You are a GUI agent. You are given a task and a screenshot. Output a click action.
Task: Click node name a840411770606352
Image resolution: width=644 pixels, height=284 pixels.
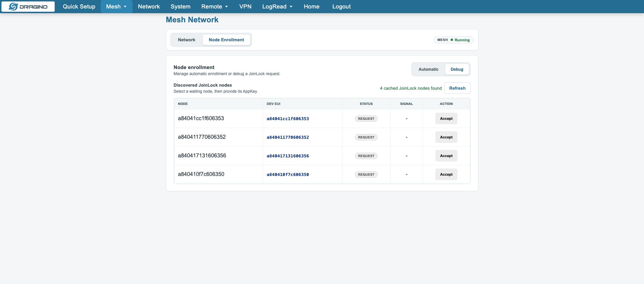(x=202, y=137)
